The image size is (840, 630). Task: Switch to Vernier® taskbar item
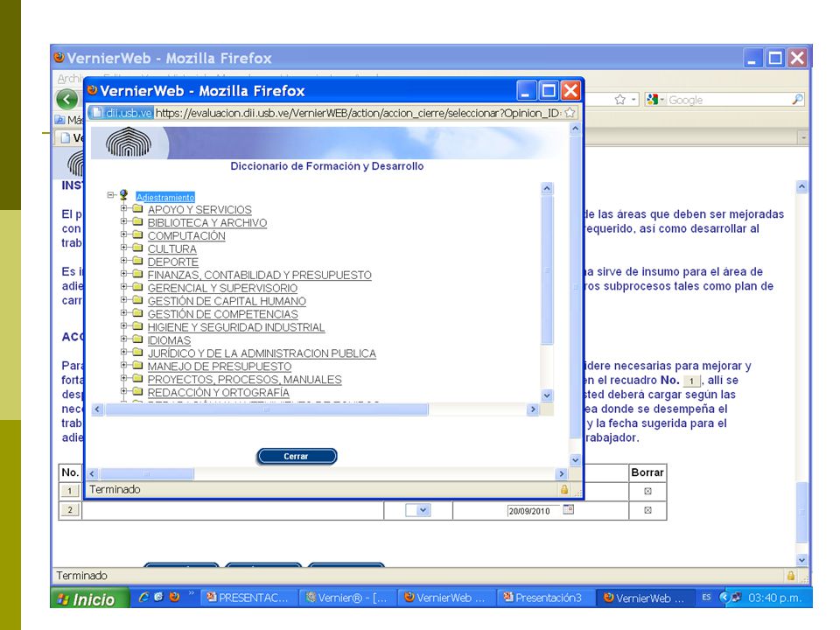tap(347, 598)
